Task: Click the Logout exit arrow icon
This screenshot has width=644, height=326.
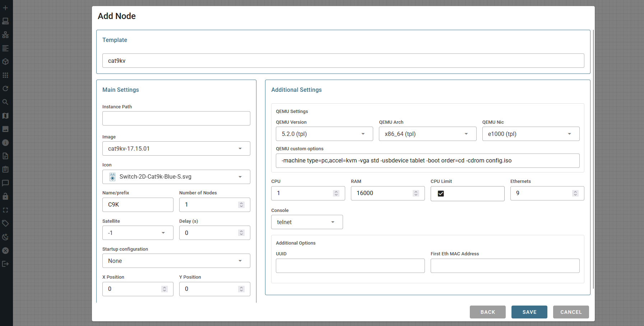Action: (x=5, y=264)
